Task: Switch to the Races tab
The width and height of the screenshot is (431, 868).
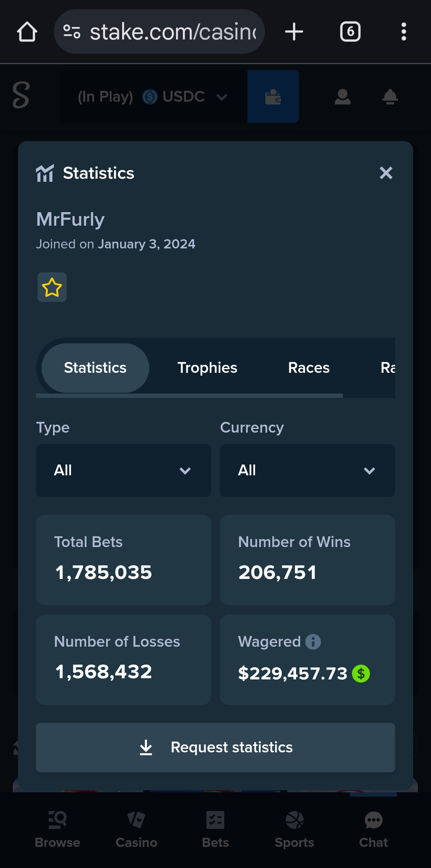Action: [x=308, y=368]
